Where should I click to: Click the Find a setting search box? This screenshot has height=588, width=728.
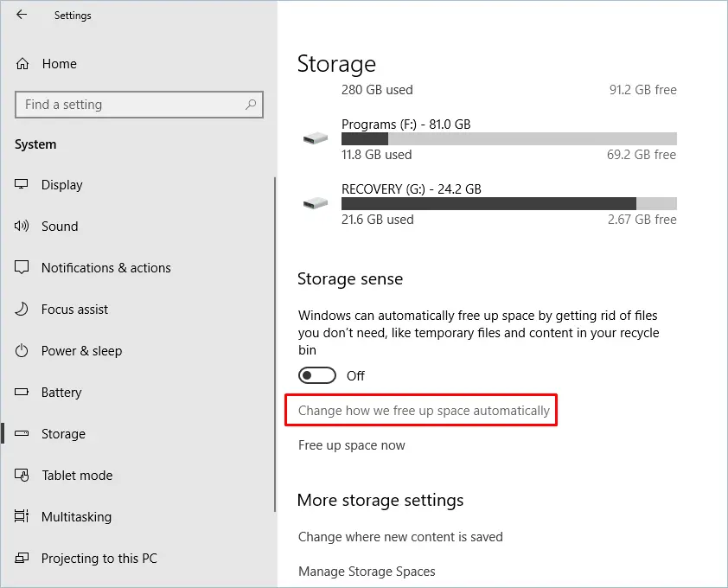pyautogui.click(x=130, y=105)
